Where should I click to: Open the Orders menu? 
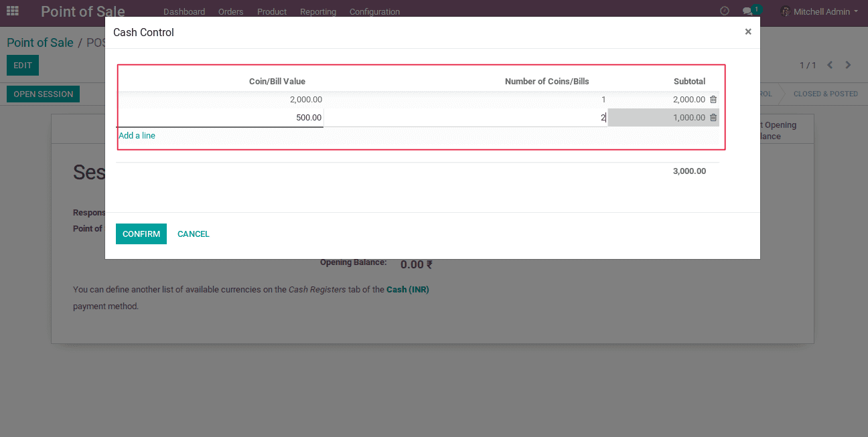click(x=231, y=12)
